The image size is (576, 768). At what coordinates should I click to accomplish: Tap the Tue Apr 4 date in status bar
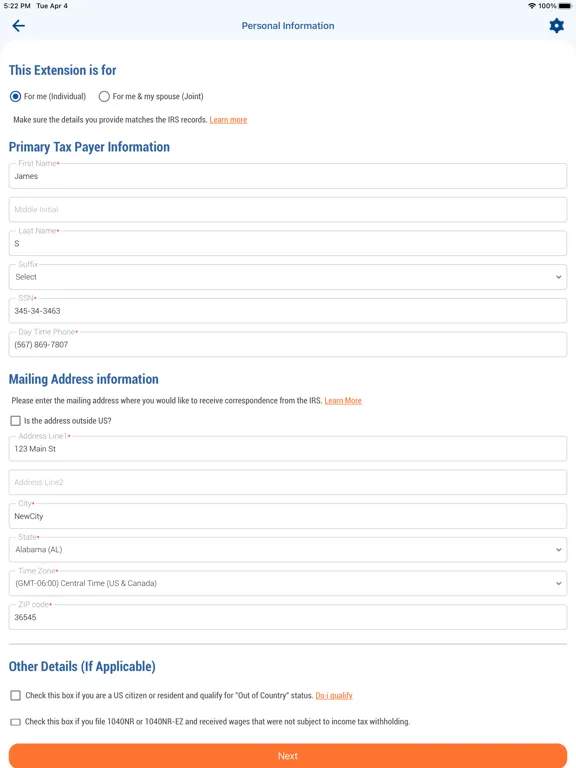pyautogui.click(x=52, y=6)
